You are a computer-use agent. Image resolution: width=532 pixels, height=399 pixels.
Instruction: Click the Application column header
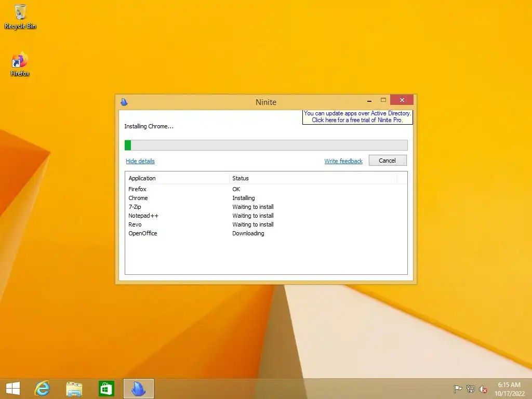coord(177,178)
